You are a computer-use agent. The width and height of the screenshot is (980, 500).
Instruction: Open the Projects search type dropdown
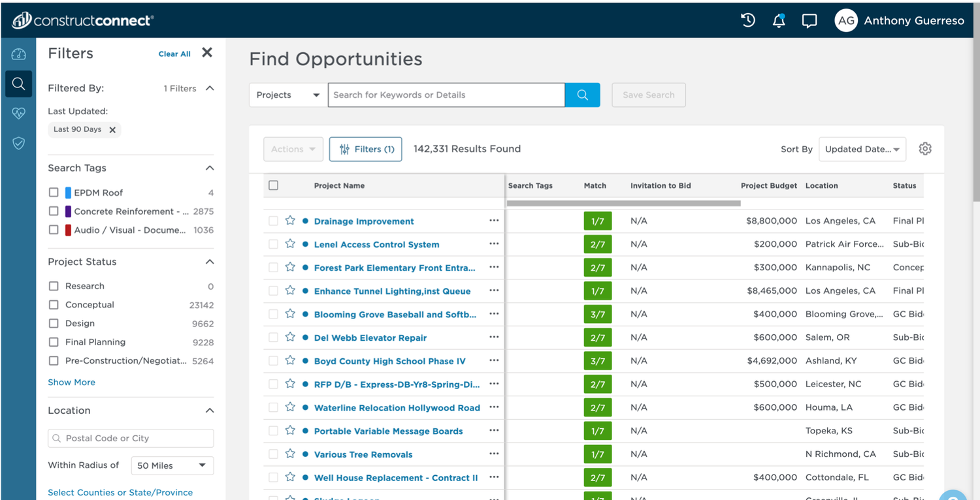tap(288, 95)
